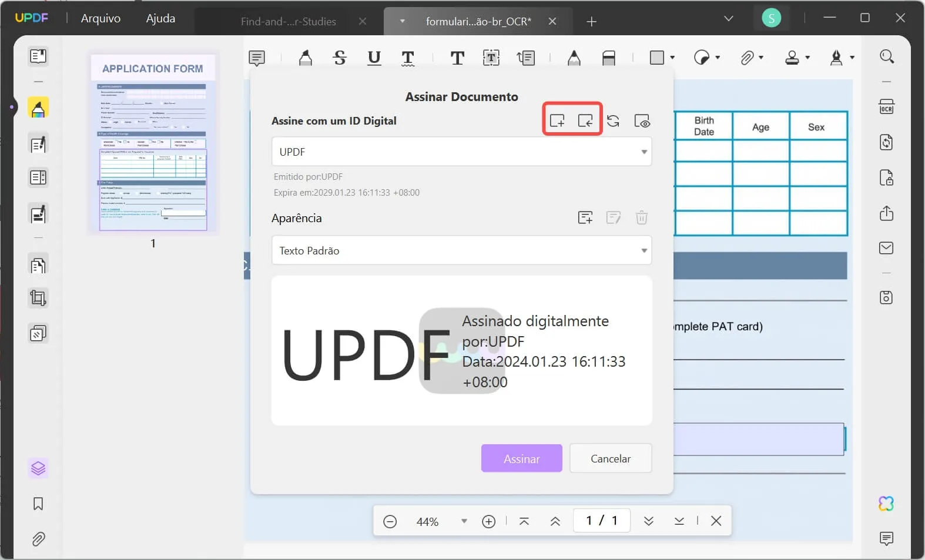This screenshot has width=925, height=560.
Task: Open the Batch/Watermark tool in sidebar
Action: click(x=38, y=334)
